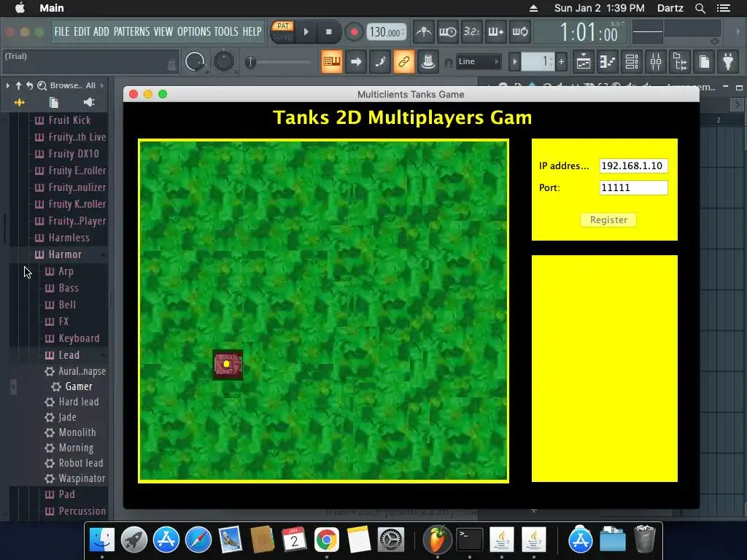The width and height of the screenshot is (747, 560).
Task: Click browser plugin database sparkle icon
Action: click(x=20, y=102)
